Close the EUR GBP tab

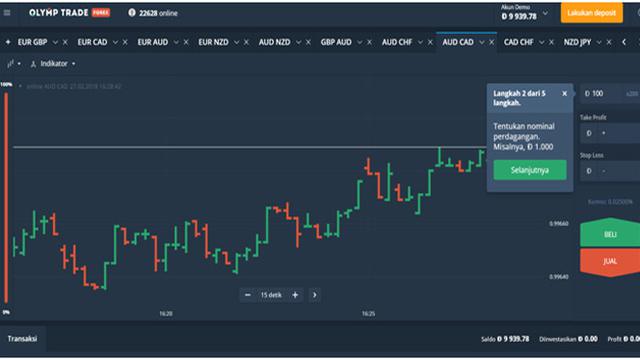click(65, 42)
